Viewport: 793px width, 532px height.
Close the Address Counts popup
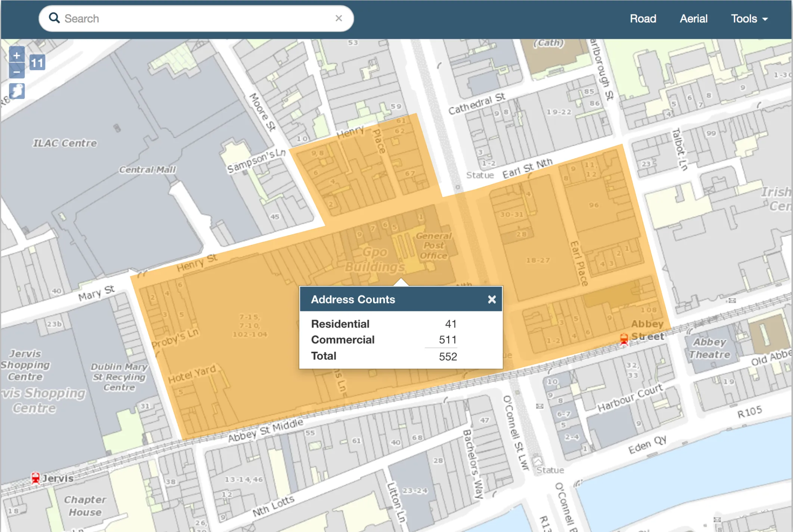coord(492,299)
